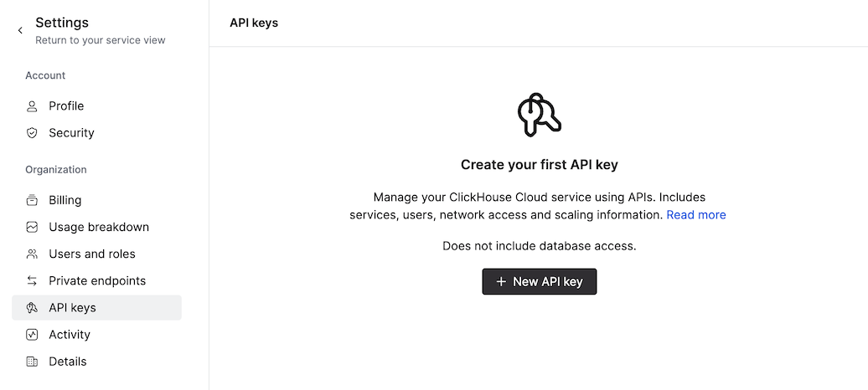Screen dimensions: 868x390
Task: Create a New API key
Action: pos(539,282)
